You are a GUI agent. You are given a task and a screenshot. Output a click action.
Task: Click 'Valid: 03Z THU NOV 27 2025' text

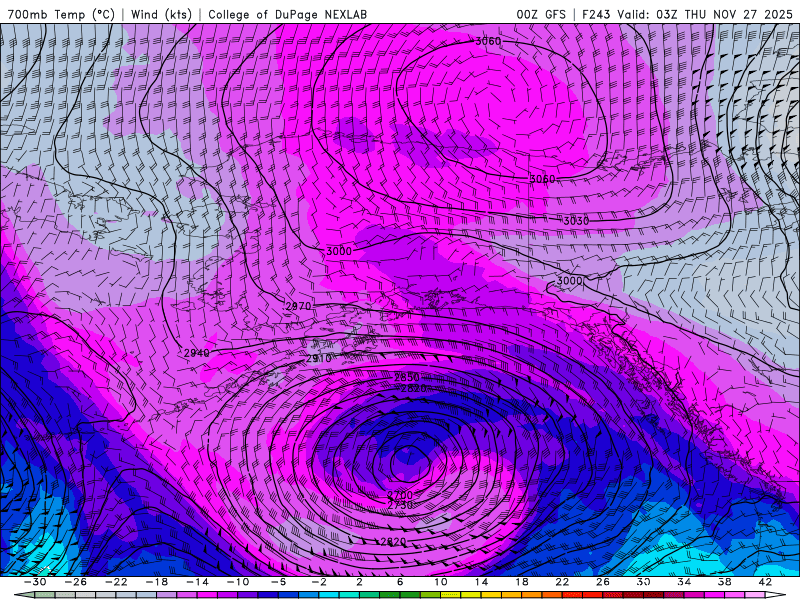click(x=705, y=14)
